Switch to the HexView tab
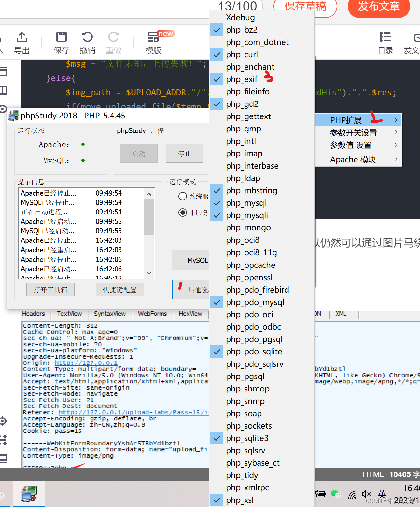420x507 pixels. [x=190, y=314]
